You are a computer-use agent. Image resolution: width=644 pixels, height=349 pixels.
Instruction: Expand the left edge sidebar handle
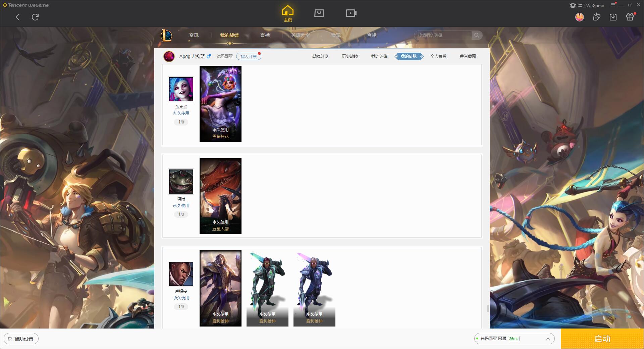coord(2,187)
